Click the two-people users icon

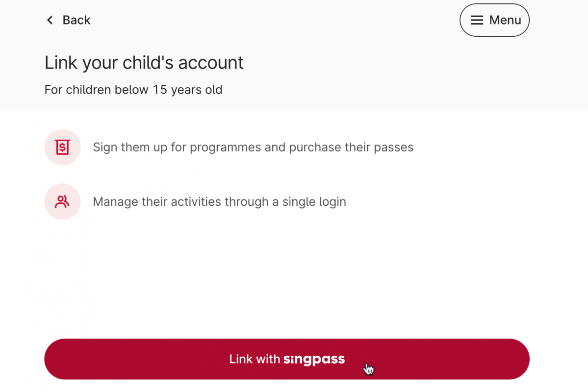[62, 201]
